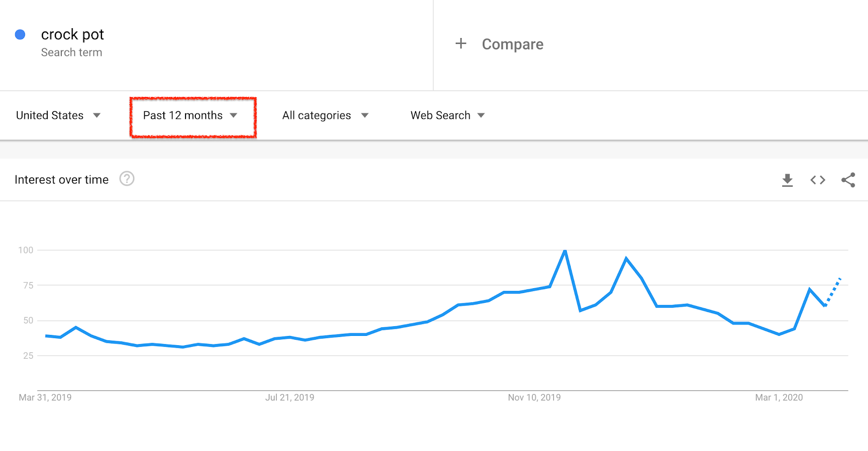
Task: Click the blue dot beside crock pot
Action: (20, 35)
